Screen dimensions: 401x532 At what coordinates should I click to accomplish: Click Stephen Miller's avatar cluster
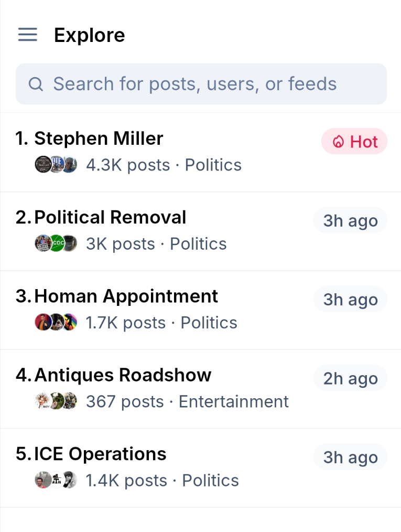pos(56,165)
